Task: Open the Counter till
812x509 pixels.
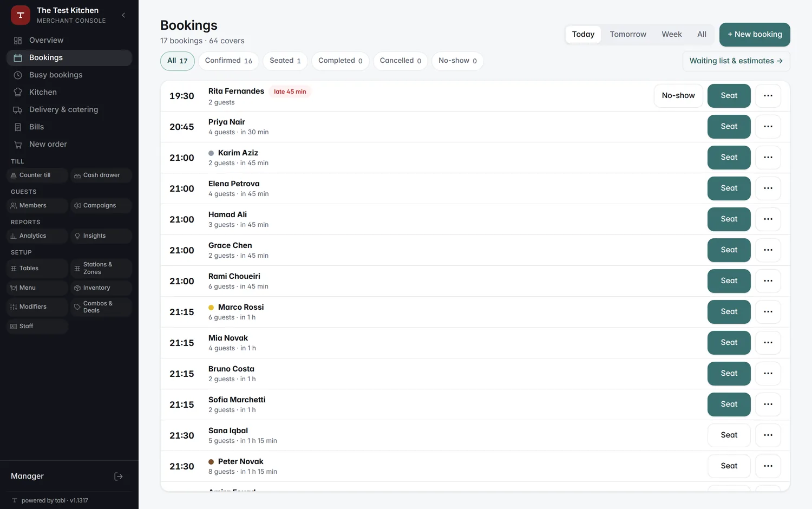Action: click(37, 175)
